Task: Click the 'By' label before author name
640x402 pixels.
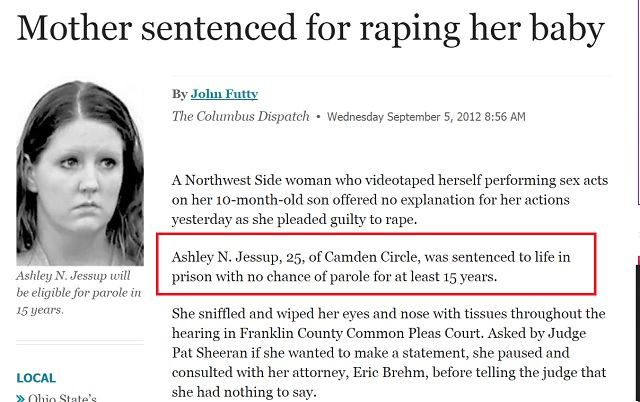Action: point(180,94)
